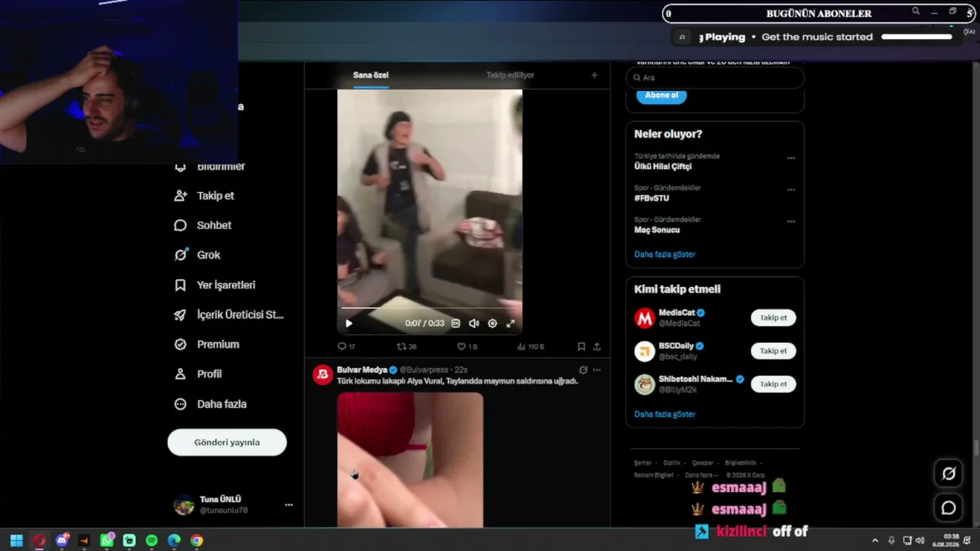Open Opera GX from the taskbar
Screen dimensions: 980x551
(39, 540)
